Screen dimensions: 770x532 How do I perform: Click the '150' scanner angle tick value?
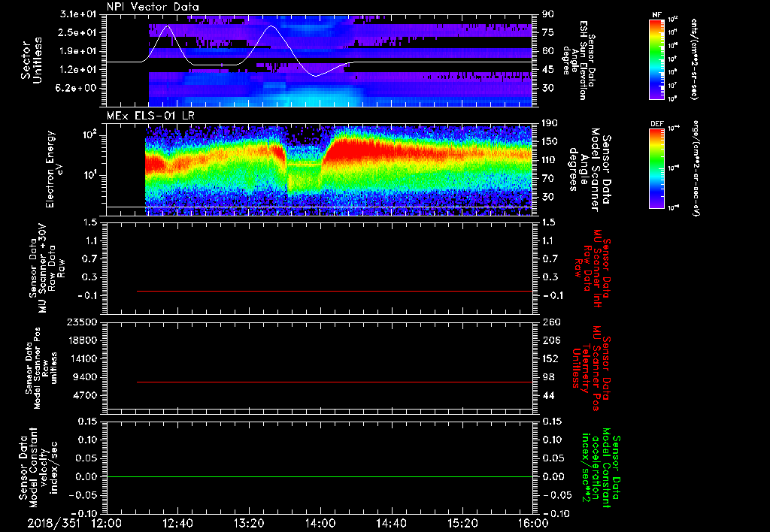[550, 141]
